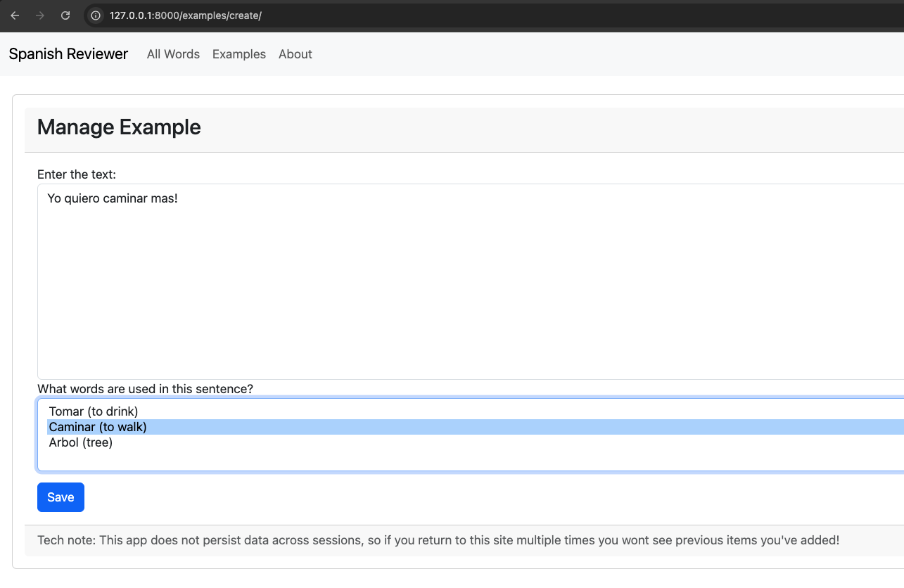
Task: Deselect the Caminar (to walk) option
Action: (96, 427)
